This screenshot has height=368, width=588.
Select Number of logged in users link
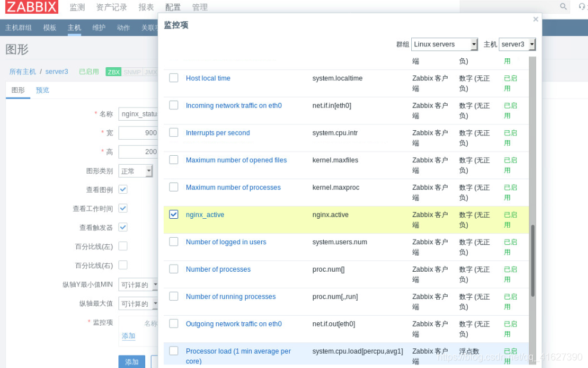coord(226,242)
